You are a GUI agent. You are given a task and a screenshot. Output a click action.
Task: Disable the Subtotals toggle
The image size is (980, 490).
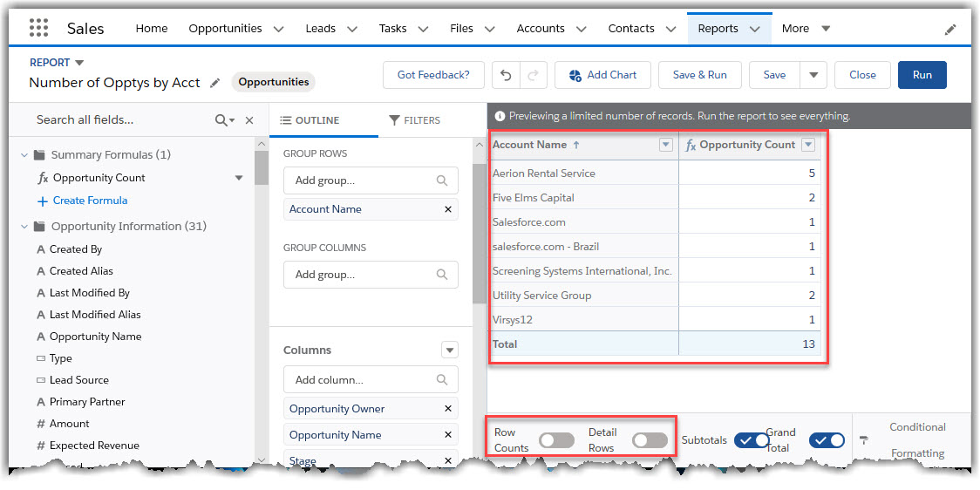tap(751, 440)
